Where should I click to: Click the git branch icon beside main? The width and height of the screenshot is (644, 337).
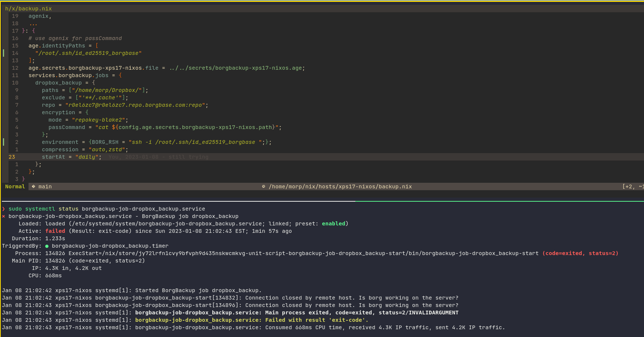33,186
